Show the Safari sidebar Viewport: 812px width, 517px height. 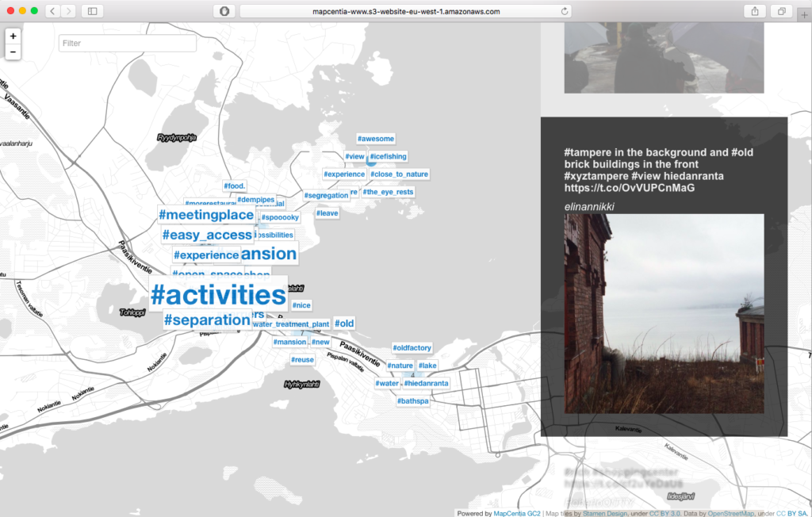(93, 11)
